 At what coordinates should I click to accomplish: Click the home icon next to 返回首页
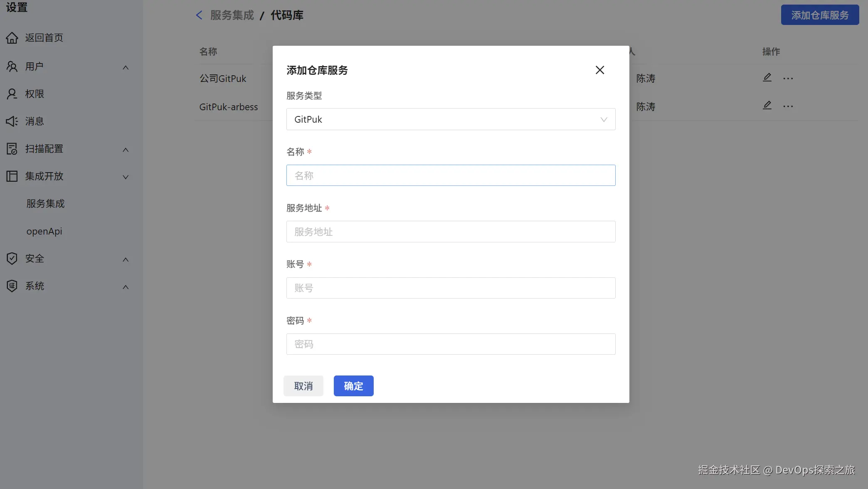pos(12,38)
